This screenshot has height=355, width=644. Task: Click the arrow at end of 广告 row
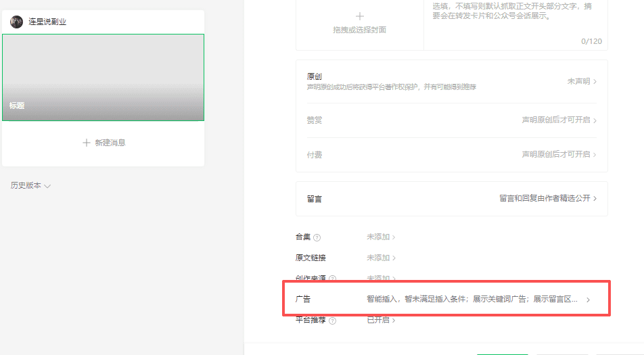(x=588, y=300)
